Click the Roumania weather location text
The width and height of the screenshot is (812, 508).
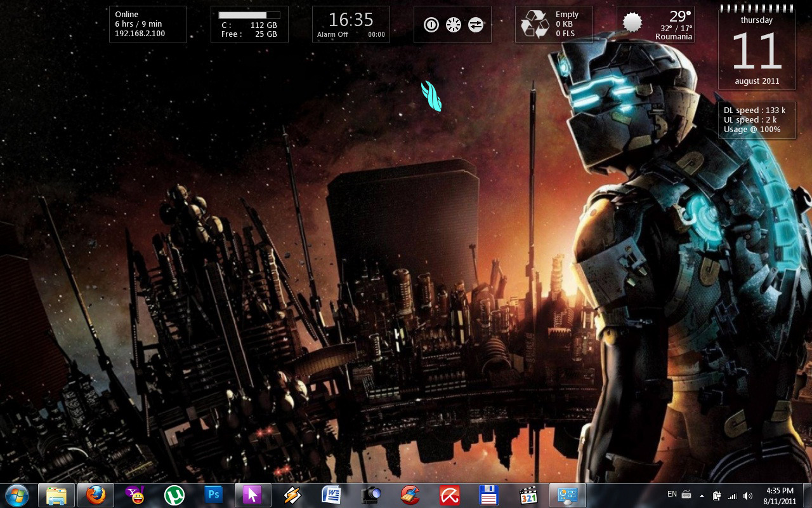(674, 37)
